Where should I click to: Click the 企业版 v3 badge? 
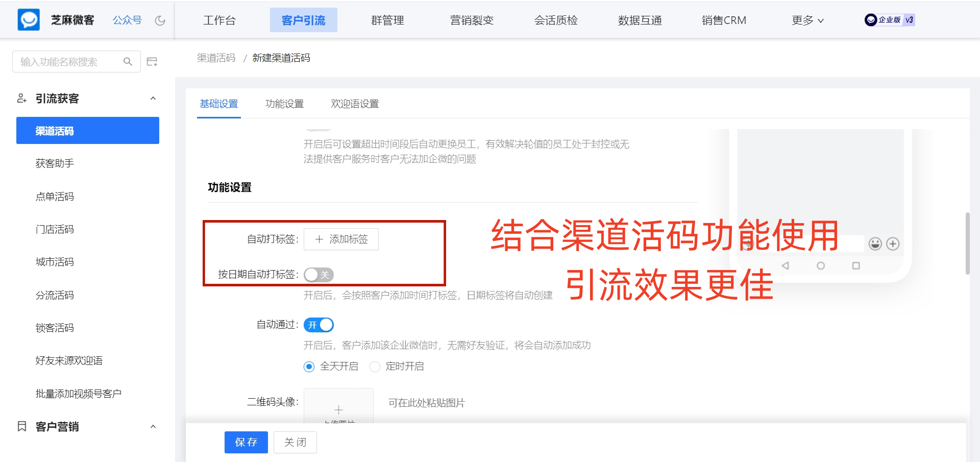click(890, 20)
